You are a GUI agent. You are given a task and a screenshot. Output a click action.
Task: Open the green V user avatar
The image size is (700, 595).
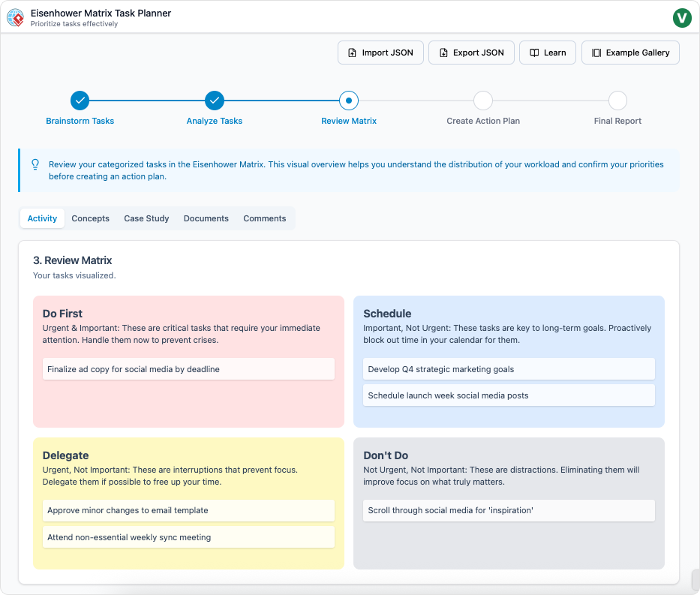pyautogui.click(x=682, y=17)
